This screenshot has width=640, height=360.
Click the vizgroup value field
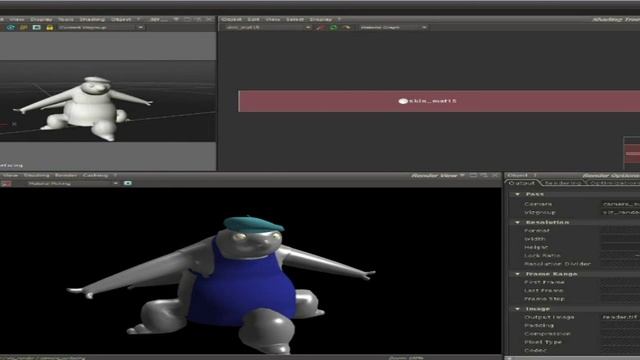(x=620, y=212)
